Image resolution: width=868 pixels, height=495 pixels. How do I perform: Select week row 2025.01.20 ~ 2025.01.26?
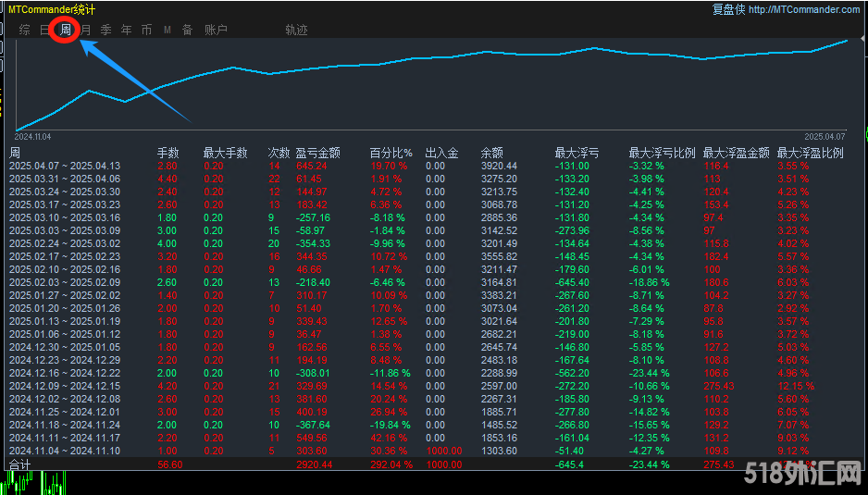click(434, 308)
